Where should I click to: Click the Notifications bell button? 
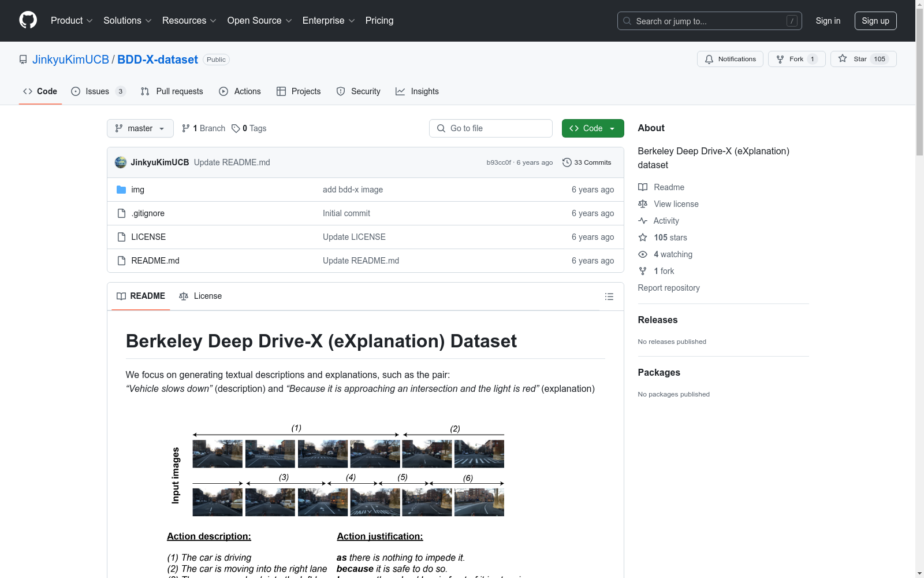pos(730,59)
